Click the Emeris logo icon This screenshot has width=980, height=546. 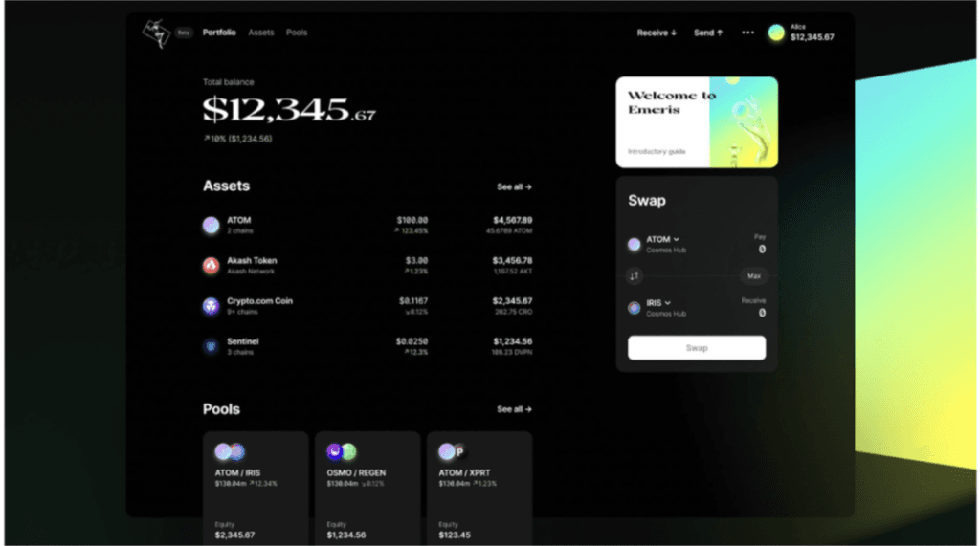pyautogui.click(x=156, y=33)
